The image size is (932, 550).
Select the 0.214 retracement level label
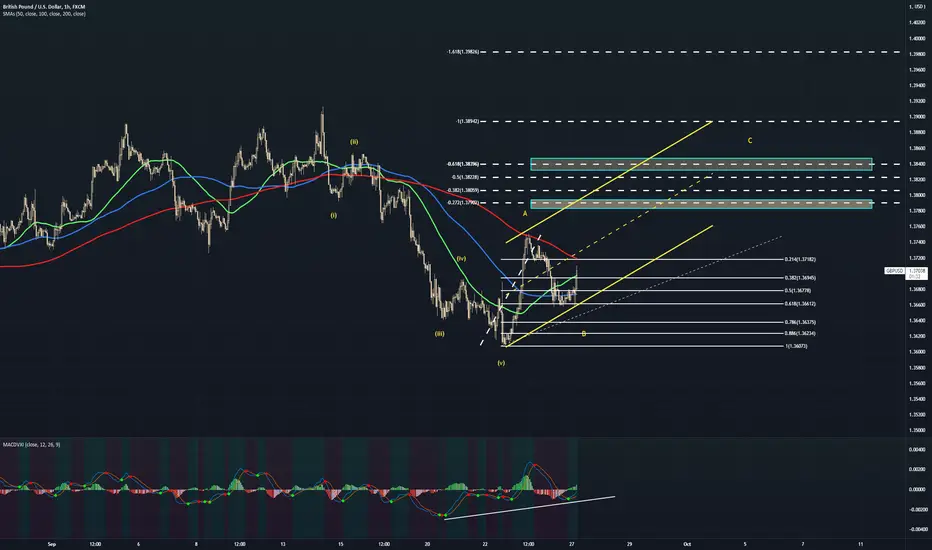point(800,259)
